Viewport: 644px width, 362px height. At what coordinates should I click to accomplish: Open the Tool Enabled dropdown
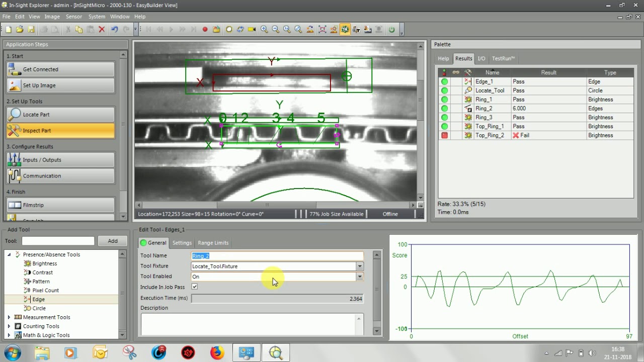click(359, 277)
